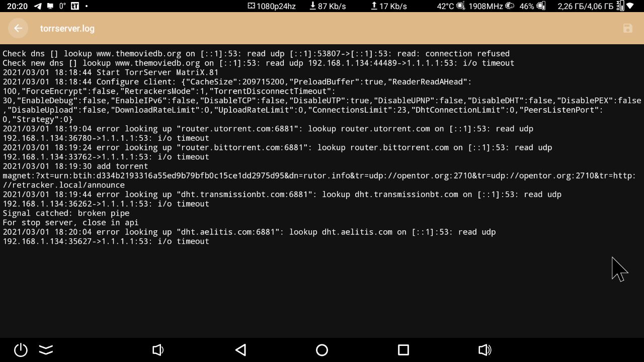Image resolution: width=644 pixels, height=362 pixels.
Task: Tap the 17 Kb/s upload rate
Action: [393, 6]
